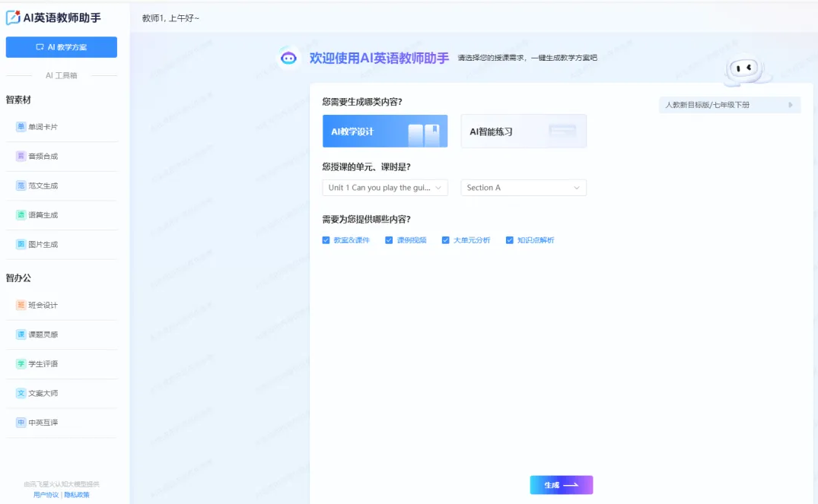818x504 pixels.
Task: Toggle the 课例视频 checkbox
Action: pyautogui.click(x=389, y=240)
